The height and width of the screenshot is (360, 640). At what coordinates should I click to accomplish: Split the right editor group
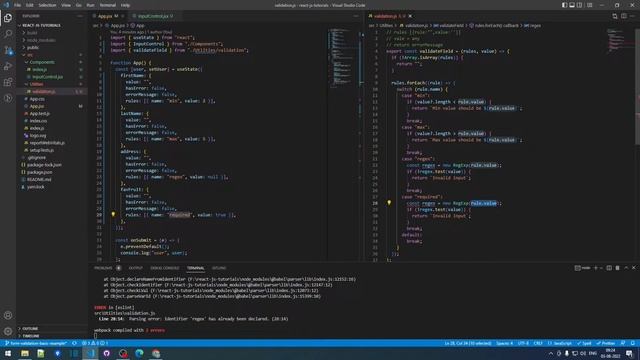pyautogui.click(x=624, y=16)
